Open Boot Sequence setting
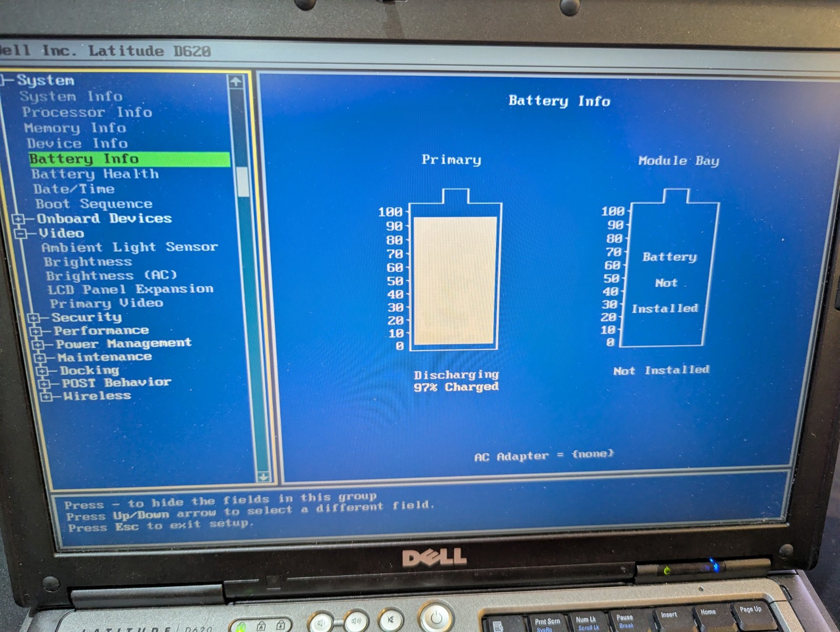The image size is (840, 632). coord(94,204)
